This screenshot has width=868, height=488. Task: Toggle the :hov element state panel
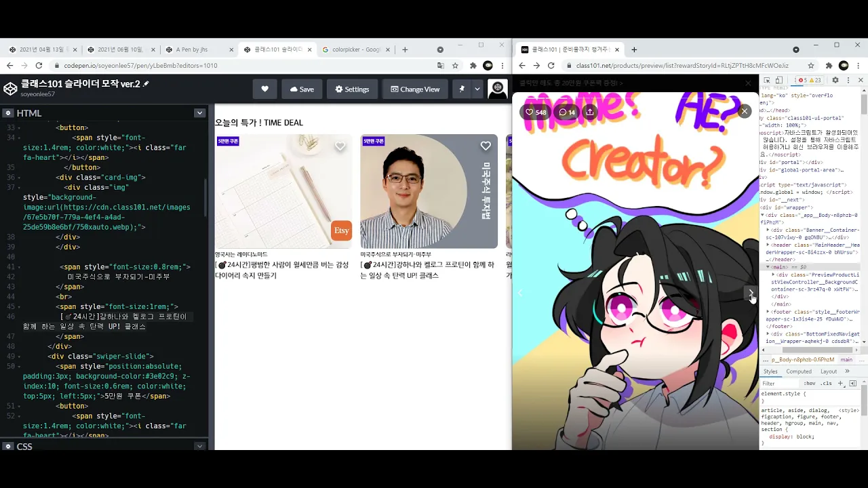click(809, 384)
